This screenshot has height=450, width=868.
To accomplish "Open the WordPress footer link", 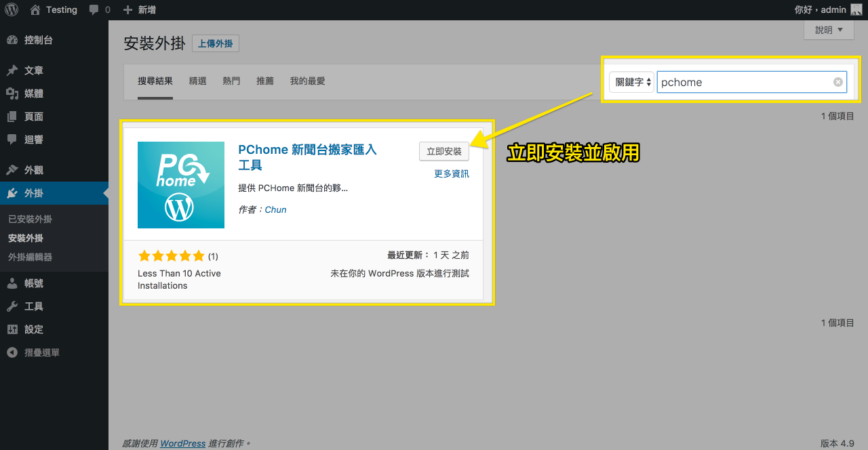I will pyautogui.click(x=183, y=443).
